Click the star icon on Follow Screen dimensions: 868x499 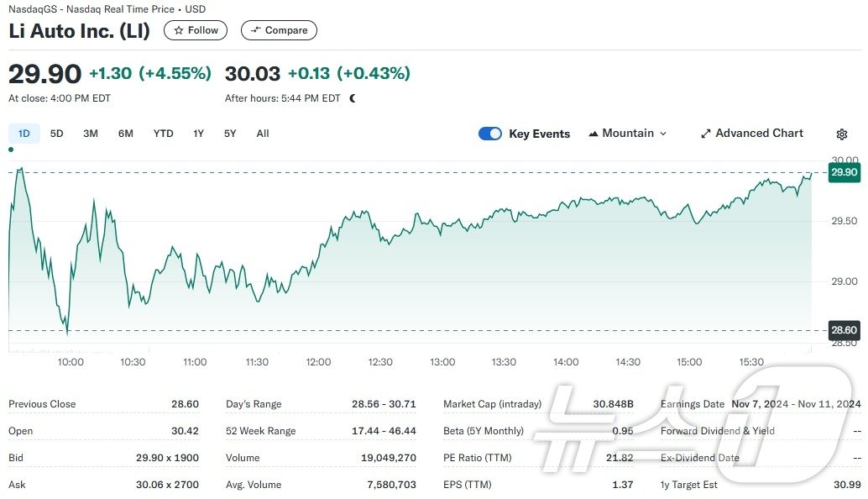179,30
